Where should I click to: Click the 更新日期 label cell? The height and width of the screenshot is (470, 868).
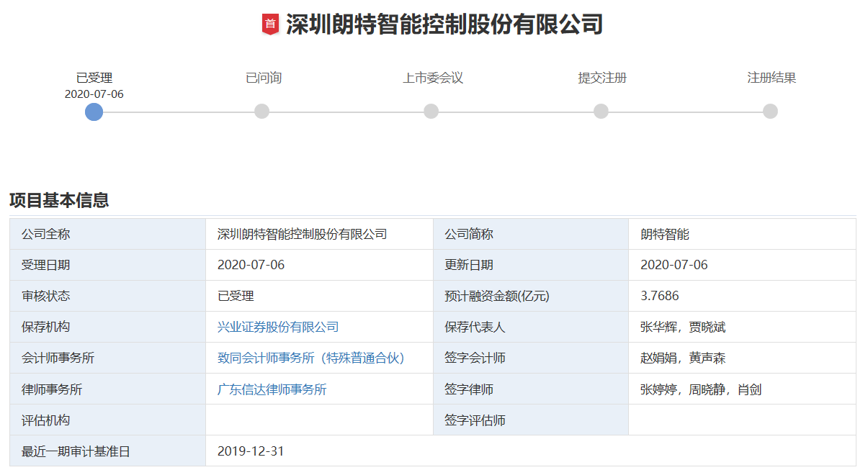tap(531, 265)
